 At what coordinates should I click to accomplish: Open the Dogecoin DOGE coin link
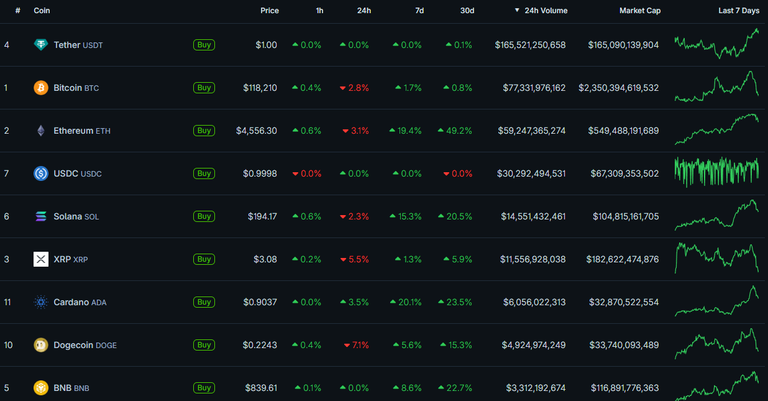(85, 345)
